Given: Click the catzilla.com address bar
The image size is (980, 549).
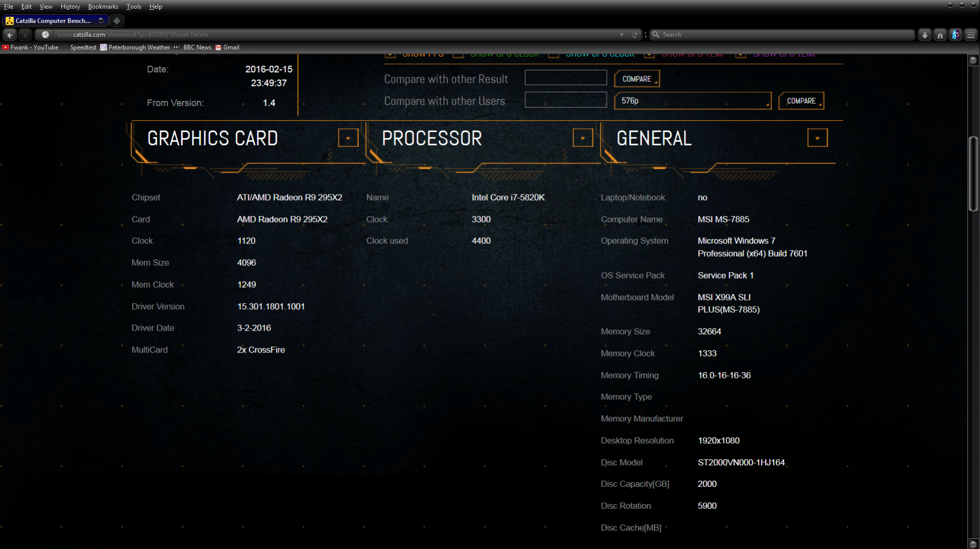Looking at the screenshot, I should tap(337, 35).
